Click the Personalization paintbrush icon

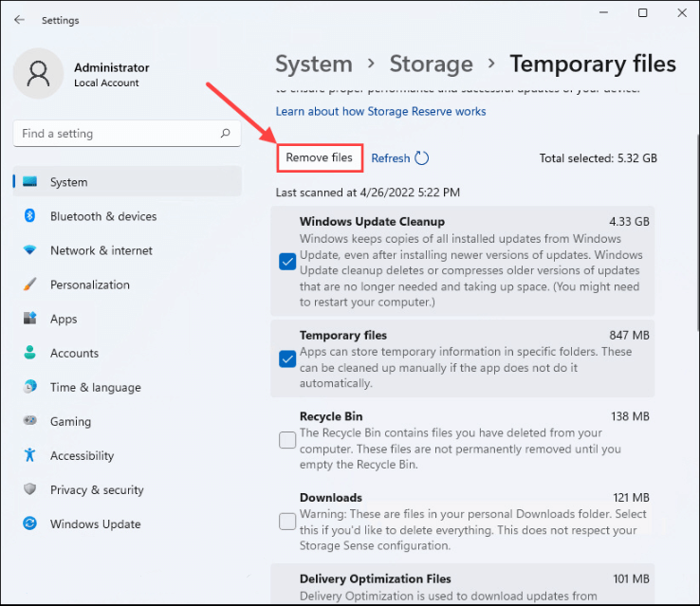30,285
